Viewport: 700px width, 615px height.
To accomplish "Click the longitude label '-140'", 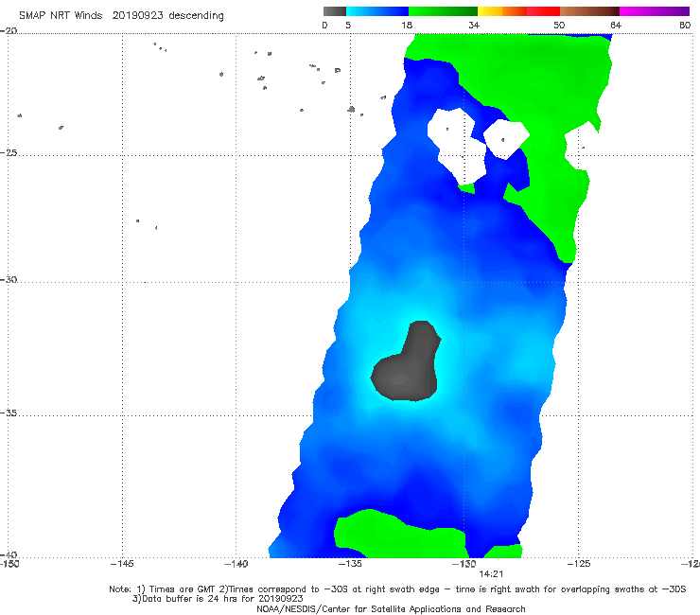I will coord(236,564).
